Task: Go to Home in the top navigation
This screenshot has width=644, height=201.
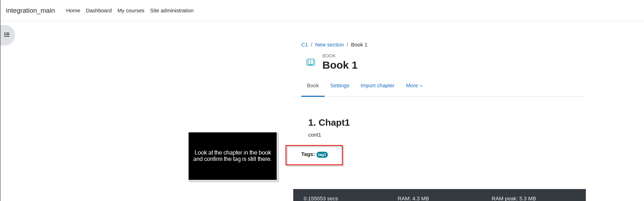Action: 73,11
